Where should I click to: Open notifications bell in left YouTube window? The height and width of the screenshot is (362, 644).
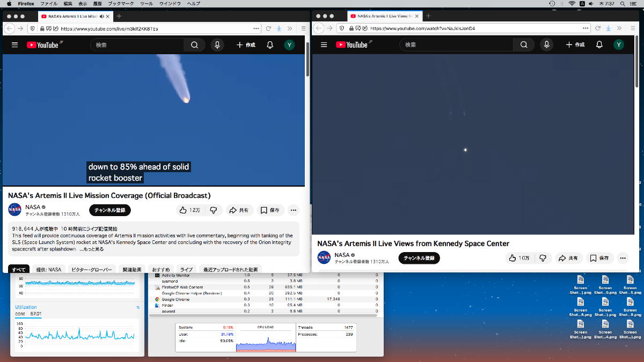270,45
